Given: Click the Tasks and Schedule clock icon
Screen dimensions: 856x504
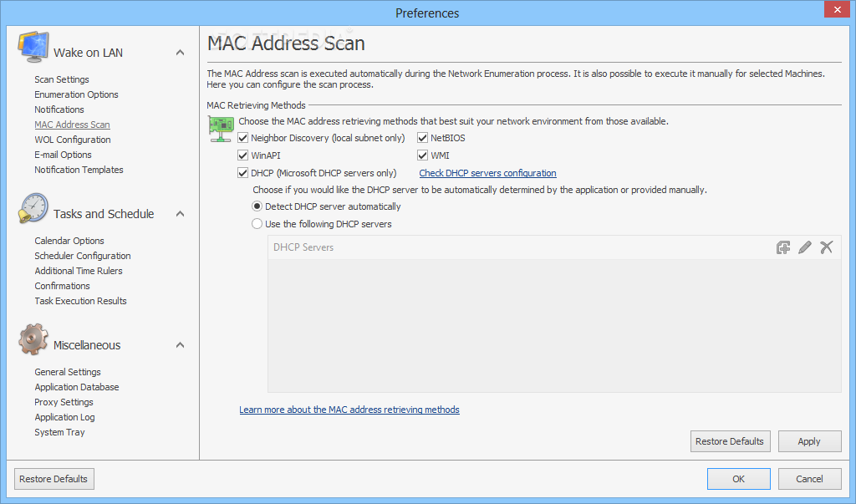Looking at the screenshot, I should coord(33,209).
